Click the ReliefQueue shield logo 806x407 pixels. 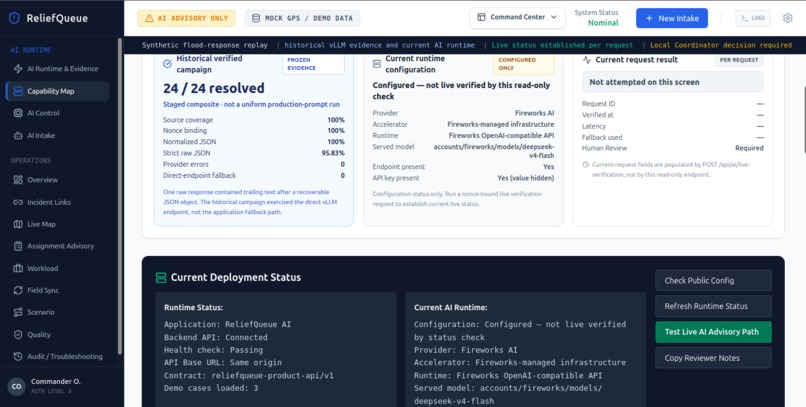click(x=14, y=18)
